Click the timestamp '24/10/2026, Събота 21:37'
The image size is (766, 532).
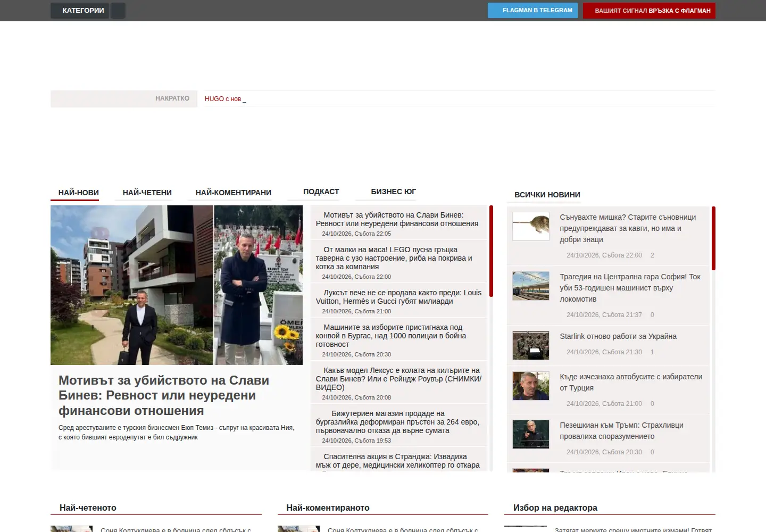coord(604,315)
